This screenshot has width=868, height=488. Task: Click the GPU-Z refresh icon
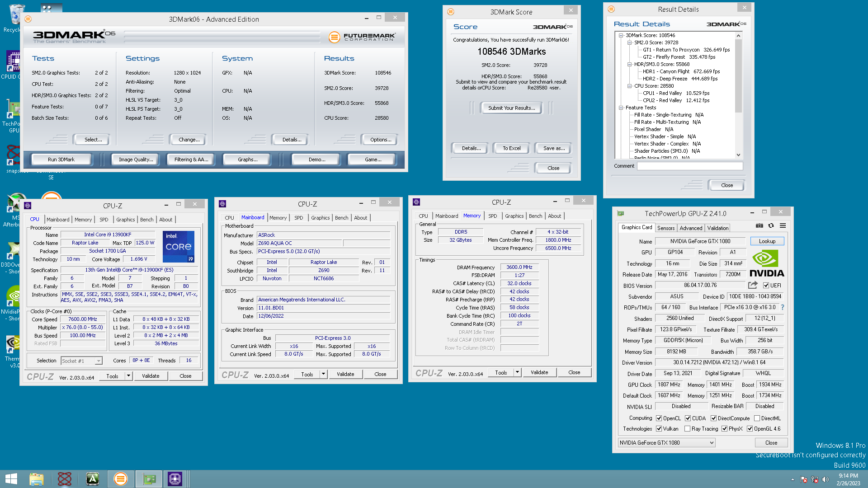click(x=771, y=226)
